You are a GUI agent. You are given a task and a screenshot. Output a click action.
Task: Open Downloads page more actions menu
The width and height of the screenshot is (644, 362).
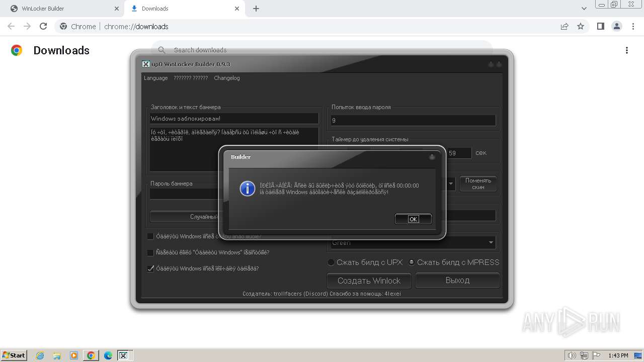point(626,50)
